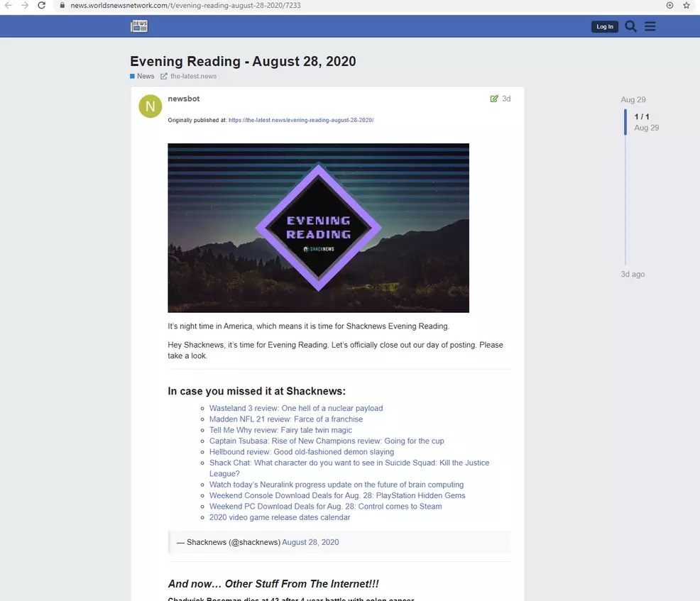Go back using browser back arrow
The image size is (700, 601).
[x=8, y=5]
